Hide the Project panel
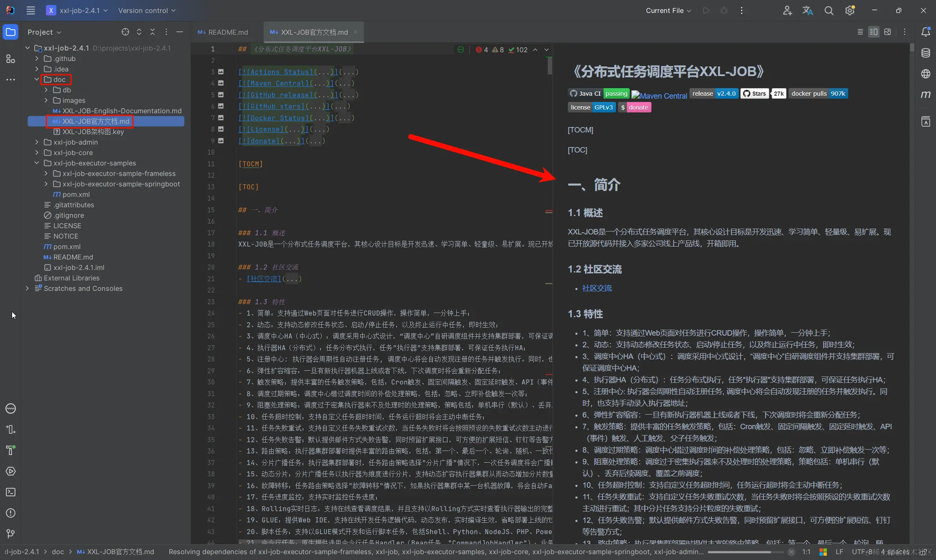This screenshot has height=560, width=936. click(180, 32)
